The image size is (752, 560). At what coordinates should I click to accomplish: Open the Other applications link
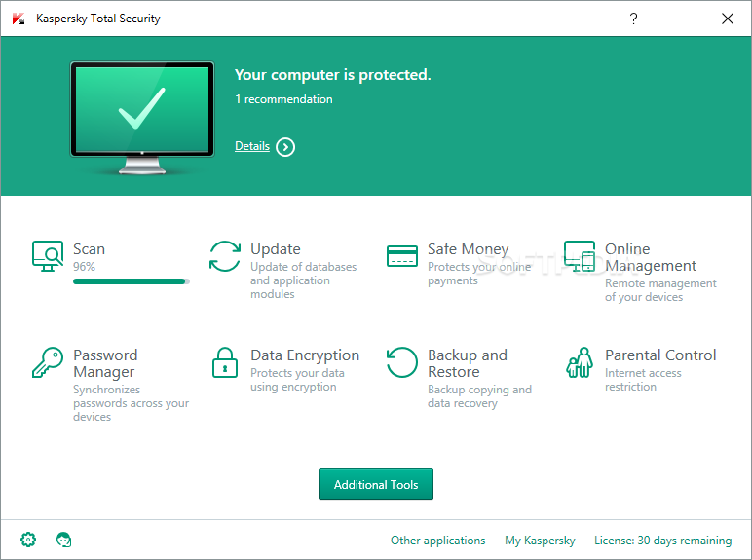click(x=438, y=541)
